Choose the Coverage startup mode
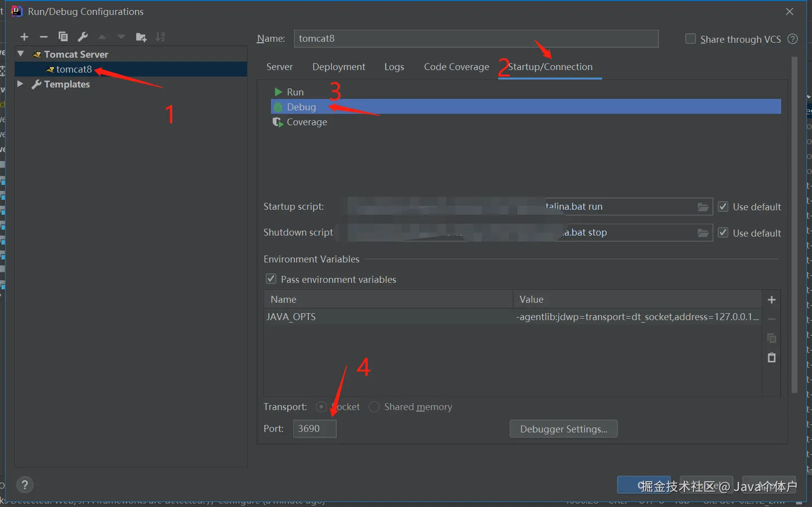The image size is (812, 507). click(x=526, y=122)
